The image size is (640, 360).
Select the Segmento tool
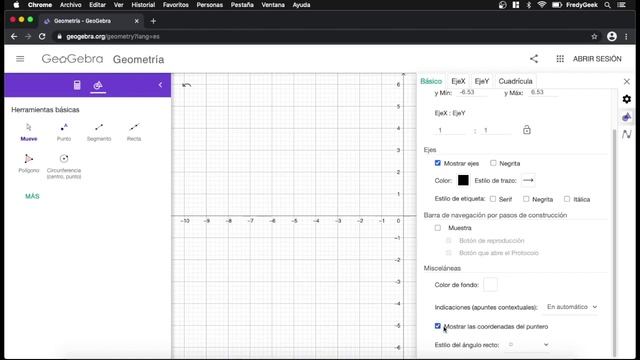tap(99, 132)
